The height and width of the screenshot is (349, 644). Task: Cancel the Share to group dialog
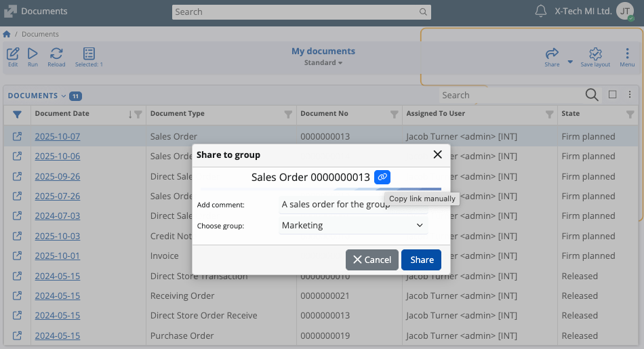coord(371,260)
